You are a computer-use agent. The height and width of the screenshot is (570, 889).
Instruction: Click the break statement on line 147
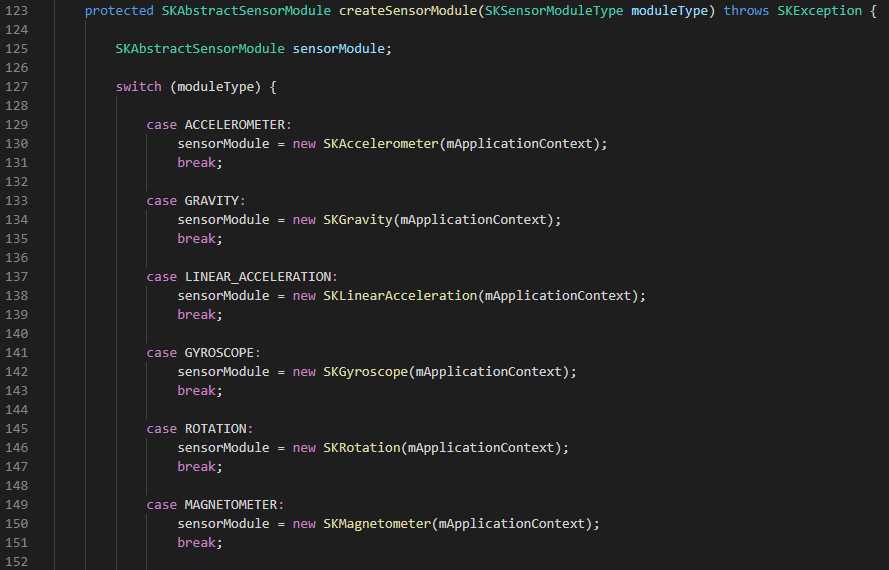tap(197, 467)
